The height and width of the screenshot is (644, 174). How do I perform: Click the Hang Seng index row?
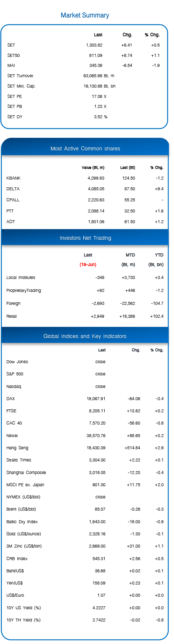pos(85,448)
